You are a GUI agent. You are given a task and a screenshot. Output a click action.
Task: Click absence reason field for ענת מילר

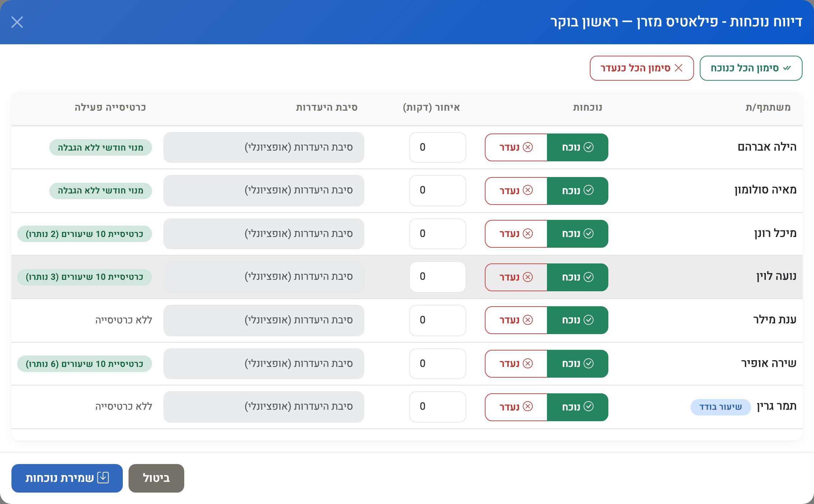264,321
